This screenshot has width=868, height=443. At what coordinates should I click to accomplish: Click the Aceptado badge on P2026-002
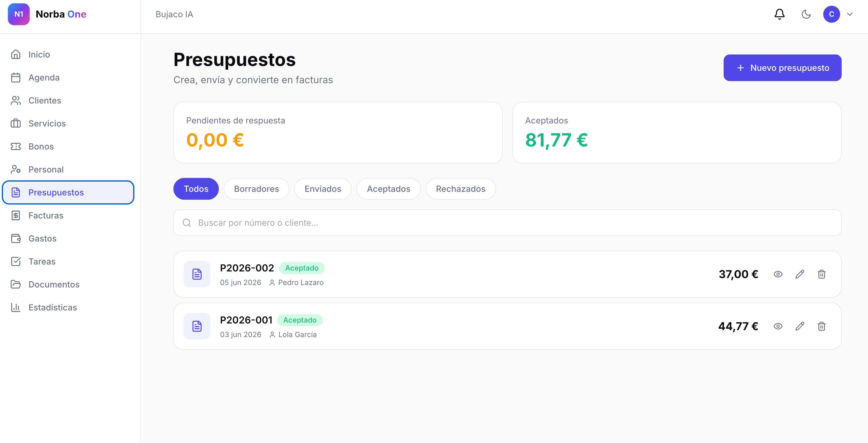301,268
